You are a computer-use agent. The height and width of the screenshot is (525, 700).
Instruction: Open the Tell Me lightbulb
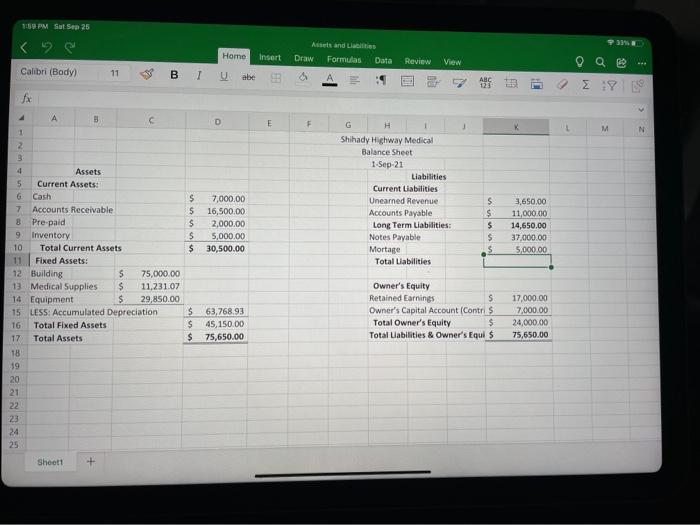(579, 62)
